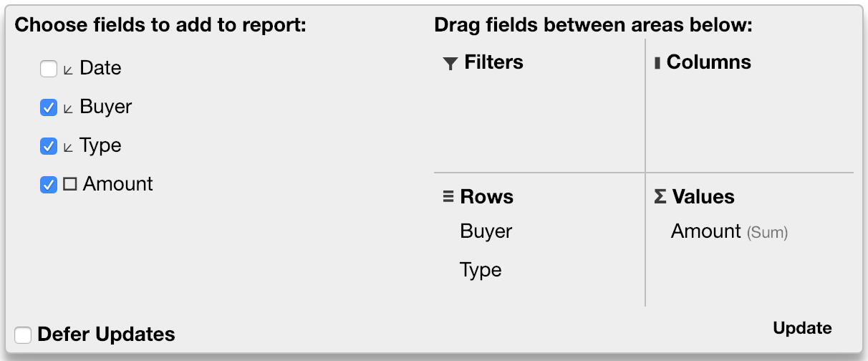Uncheck the Buyer field checkbox

click(x=48, y=108)
